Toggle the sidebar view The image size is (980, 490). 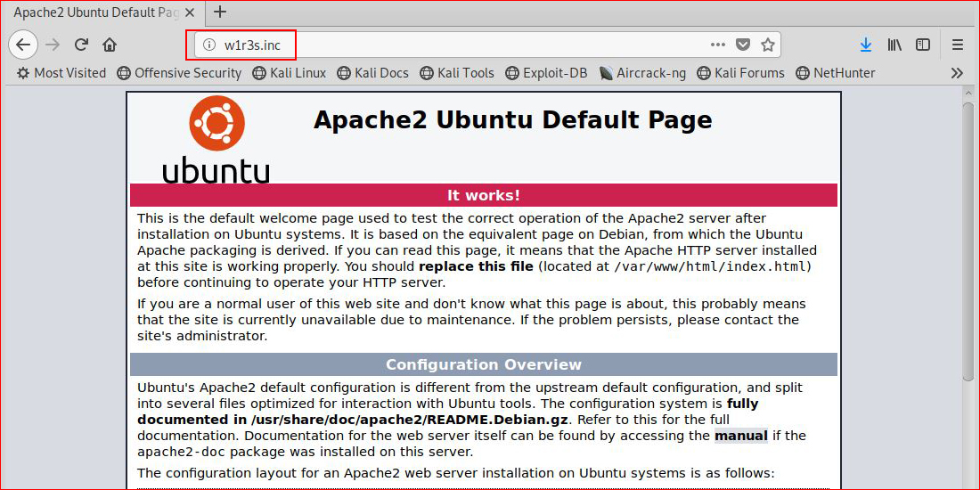pyautogui.click(x=922, y=45)
